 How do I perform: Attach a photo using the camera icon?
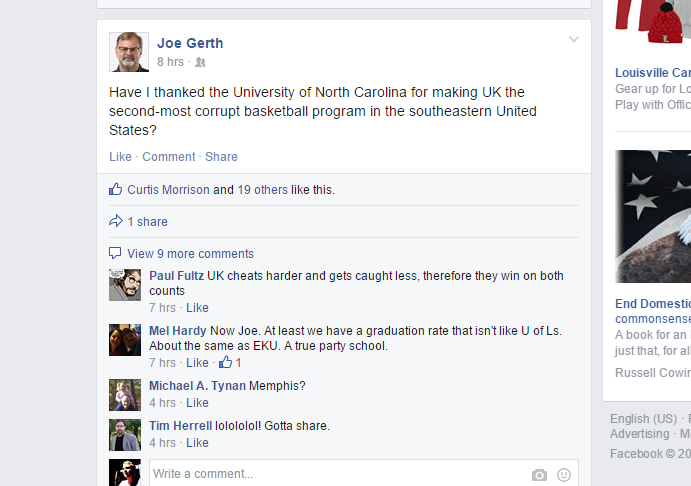(539, 475)
